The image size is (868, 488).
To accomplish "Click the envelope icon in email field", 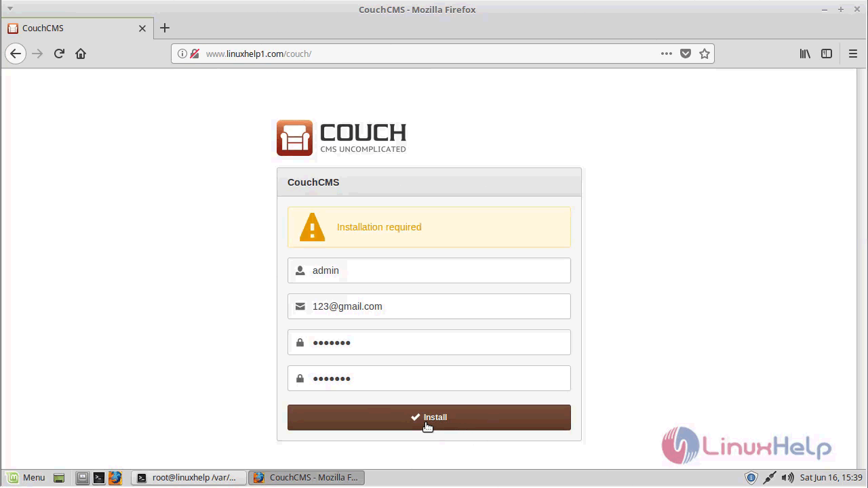I will pos(300,306).
